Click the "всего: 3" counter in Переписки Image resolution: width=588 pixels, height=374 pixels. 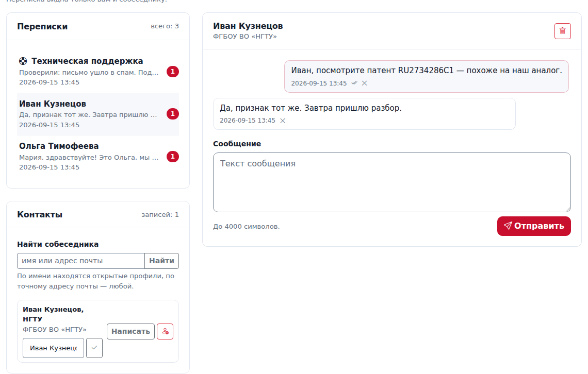(165, 26)
